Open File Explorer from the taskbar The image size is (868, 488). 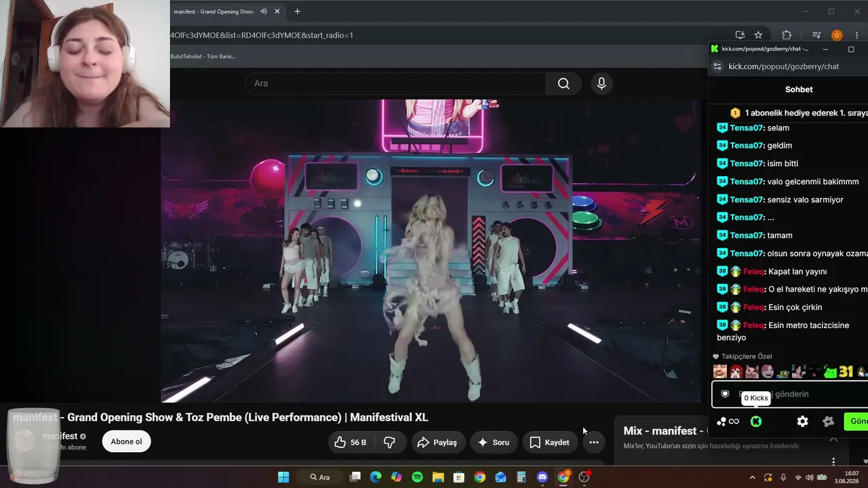(x=438, y=477)
